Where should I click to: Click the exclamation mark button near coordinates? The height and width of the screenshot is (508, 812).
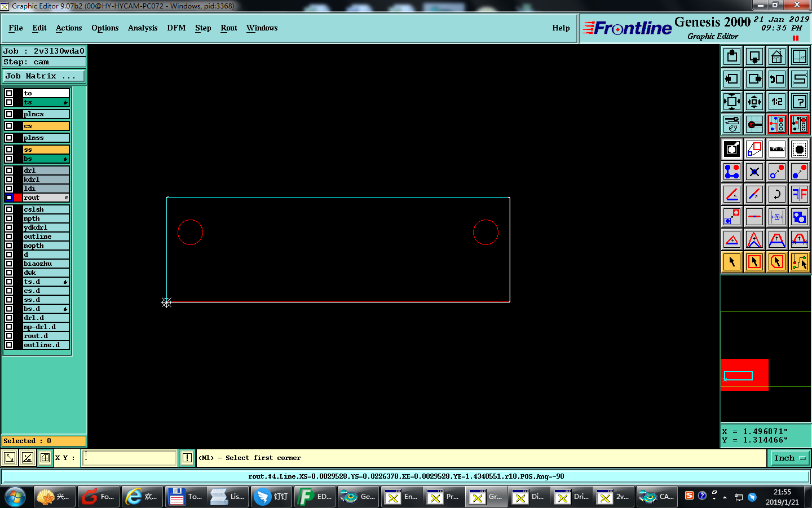[x=187, y=458]
